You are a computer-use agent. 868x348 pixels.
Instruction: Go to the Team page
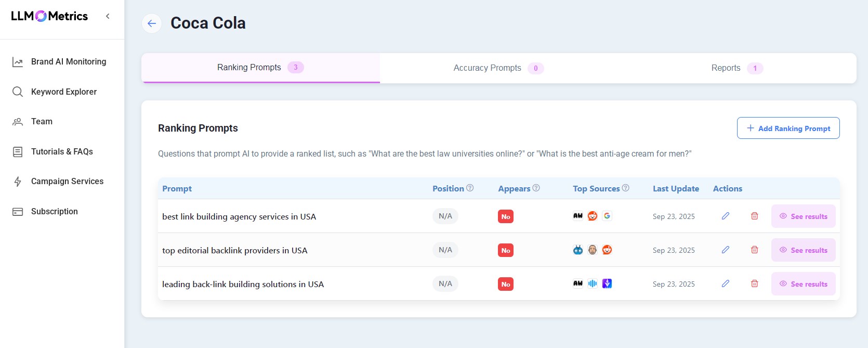click(x=42, y=122)
